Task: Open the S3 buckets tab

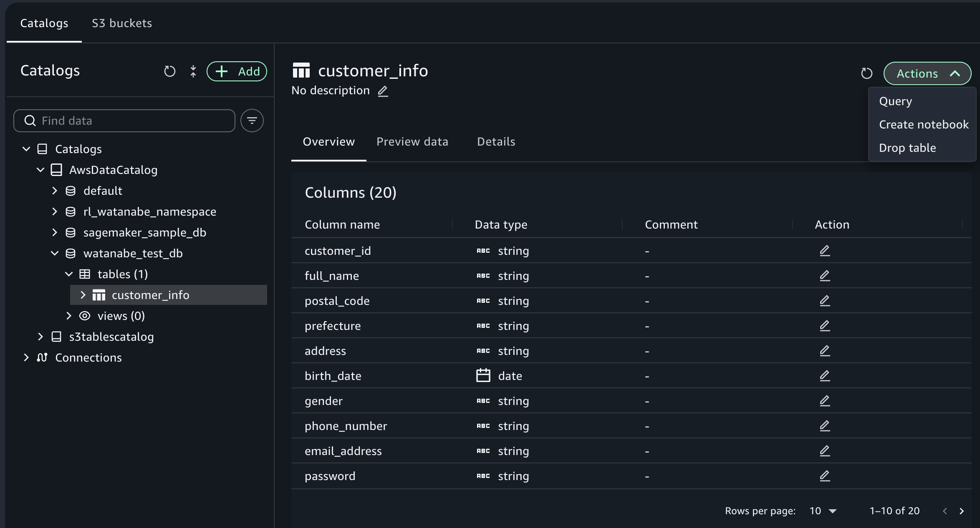Action: click(x=122, y=23)
